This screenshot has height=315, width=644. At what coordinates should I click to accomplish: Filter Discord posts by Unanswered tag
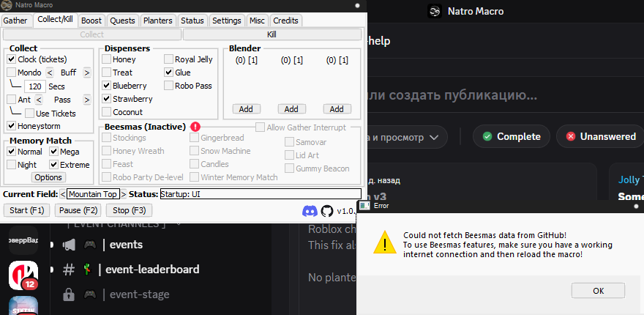(x=602, y=136)
